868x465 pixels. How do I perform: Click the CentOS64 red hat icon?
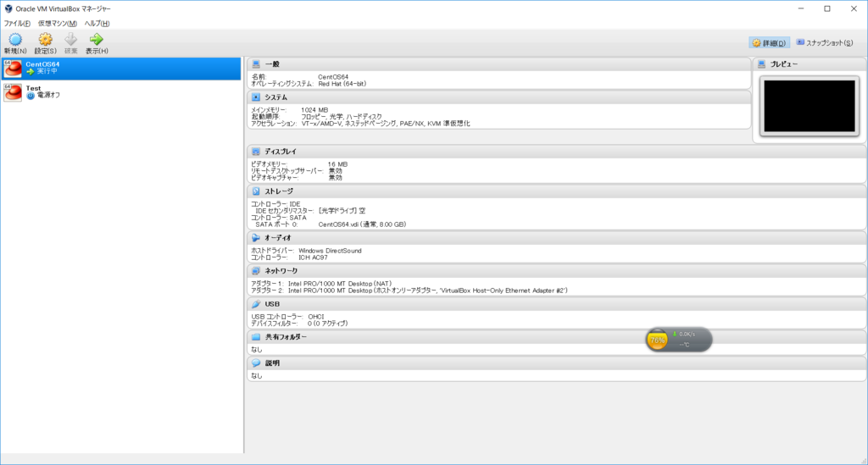pos(13,69)
